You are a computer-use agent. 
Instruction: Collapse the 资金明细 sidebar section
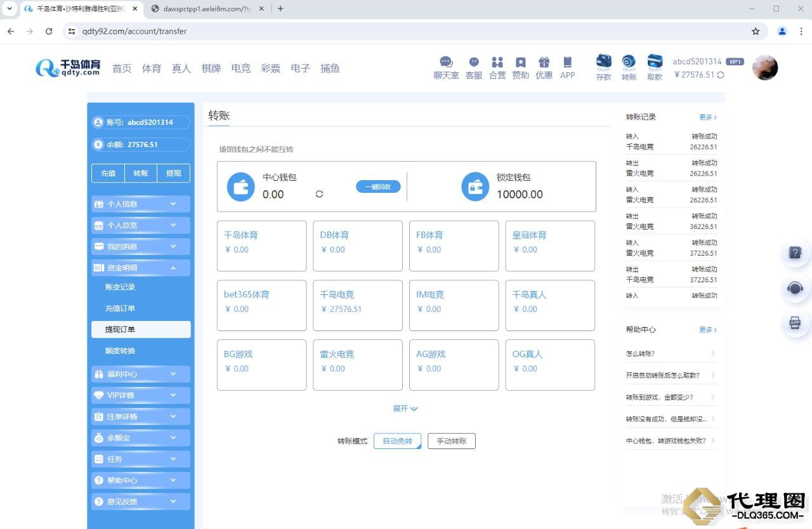141,268
